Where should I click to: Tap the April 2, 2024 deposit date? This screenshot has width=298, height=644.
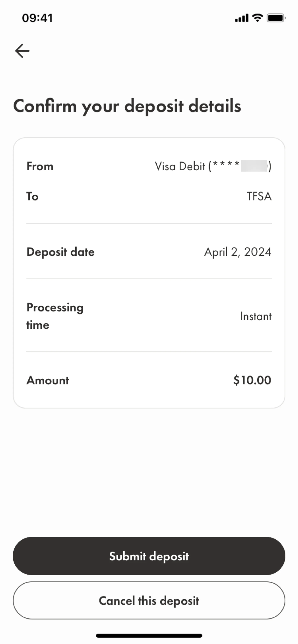(238, 252)
